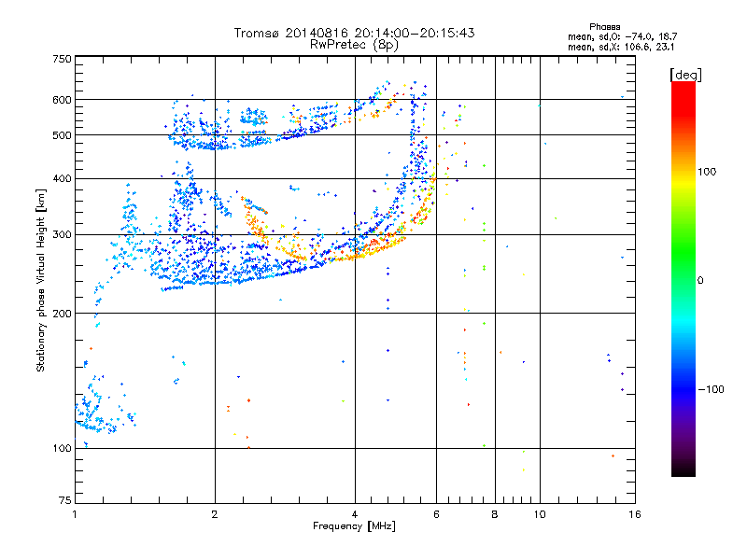
Task: Click the y-axis label '750'
Action: point(62,59)
